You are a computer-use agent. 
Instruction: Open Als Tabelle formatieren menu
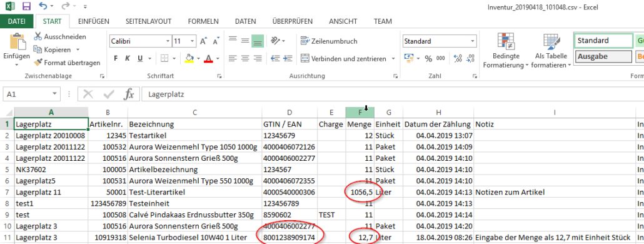551,51
